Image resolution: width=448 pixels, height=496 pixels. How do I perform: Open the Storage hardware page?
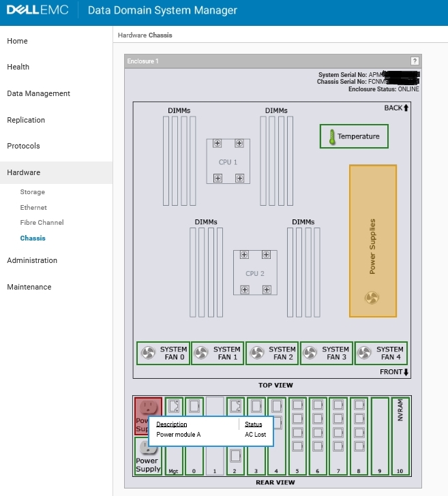click(33, 192)
